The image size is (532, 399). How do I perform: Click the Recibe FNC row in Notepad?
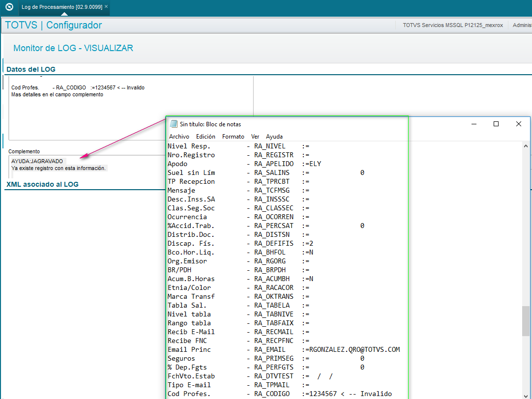[x=238, y=341]
